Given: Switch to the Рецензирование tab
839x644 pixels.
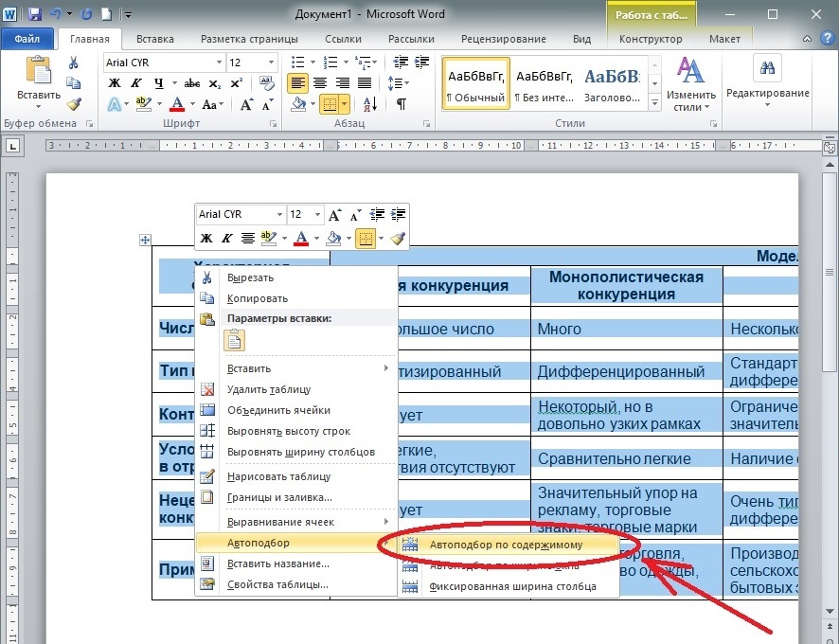Looking at the screenshot, I should tap(504, 39).
